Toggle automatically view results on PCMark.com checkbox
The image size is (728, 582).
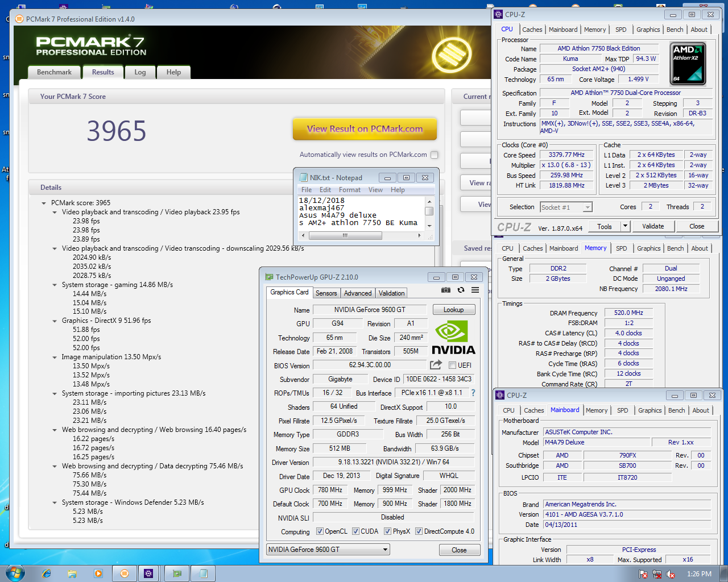(x=435, y=155)
